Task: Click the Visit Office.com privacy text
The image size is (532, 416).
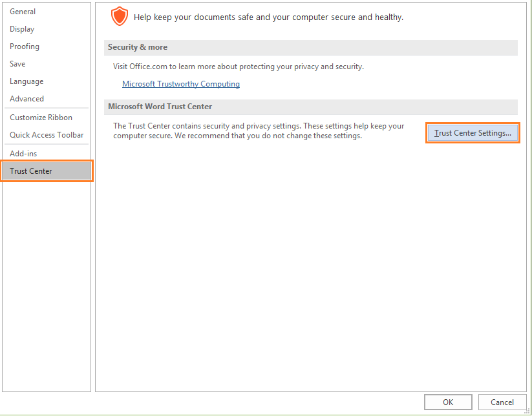Action: (238, 67)
